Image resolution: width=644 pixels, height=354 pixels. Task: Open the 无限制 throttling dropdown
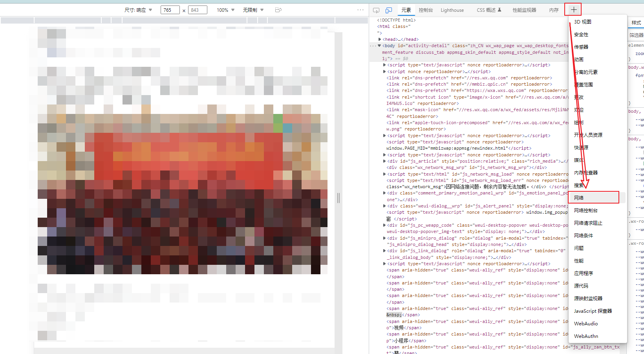click(x=253, y=10)
